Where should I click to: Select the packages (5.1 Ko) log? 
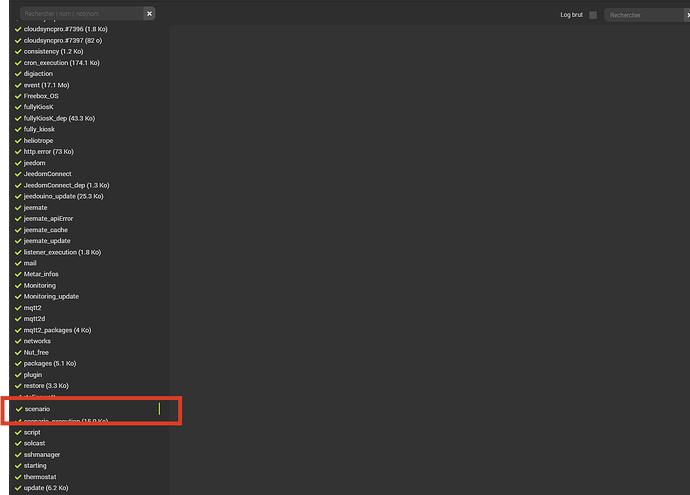pyautogui.click(x=50, y=364)
